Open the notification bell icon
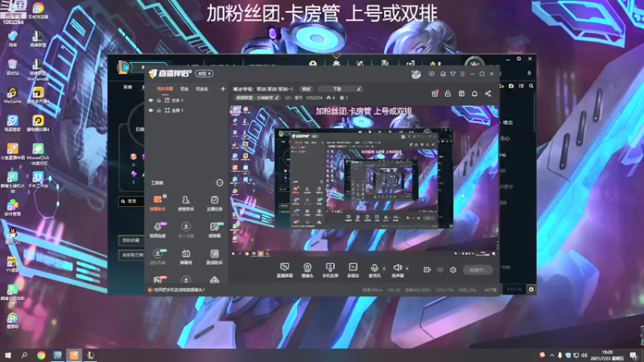This screenshot has width=644, height=362. click(474, 93)
